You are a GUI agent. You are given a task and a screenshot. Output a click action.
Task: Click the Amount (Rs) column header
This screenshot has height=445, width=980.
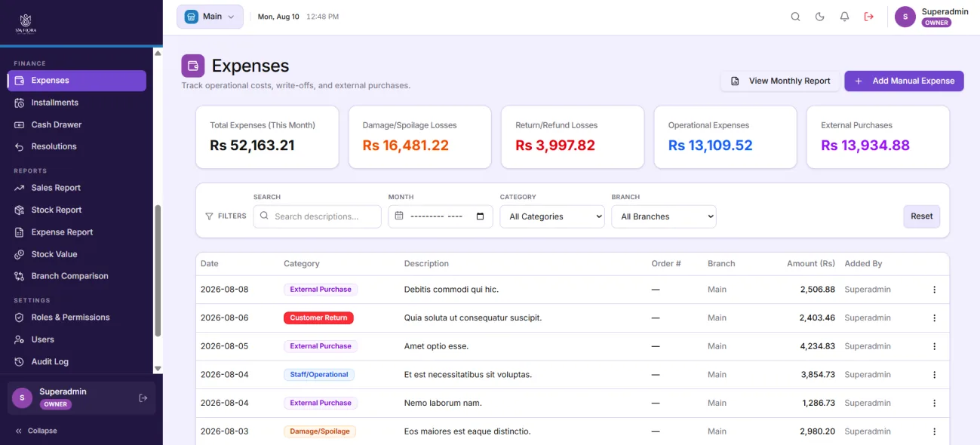coord(811,264)
